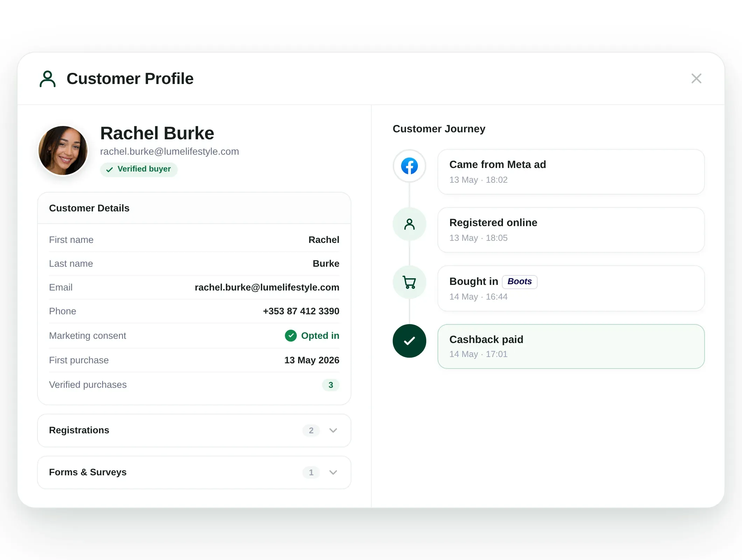Expand the Registrations section chevron
This screenshot has width=742, height=560.
(x=333, y=430)
